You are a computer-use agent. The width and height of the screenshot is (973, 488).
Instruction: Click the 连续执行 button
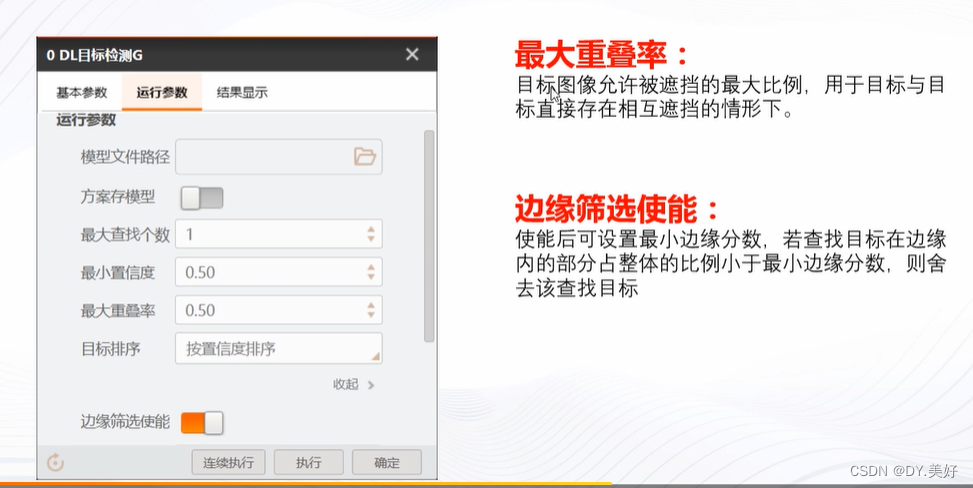[x=228, y=463]
